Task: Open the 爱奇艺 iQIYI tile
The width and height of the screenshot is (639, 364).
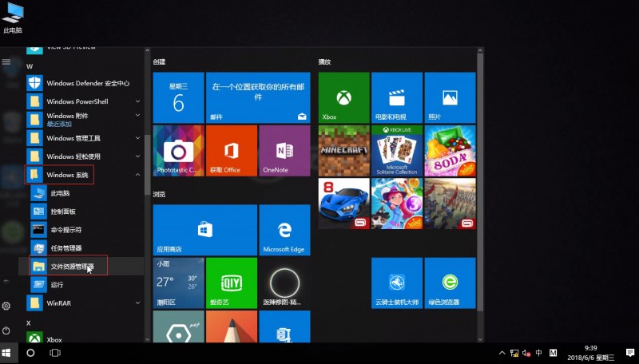Action: point(232,283)
